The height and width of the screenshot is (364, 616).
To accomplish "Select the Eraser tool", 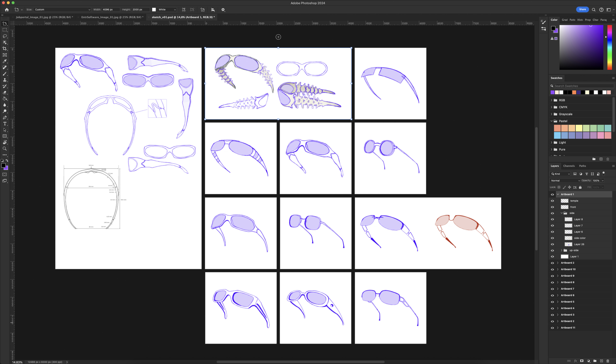I will (5, 93).
